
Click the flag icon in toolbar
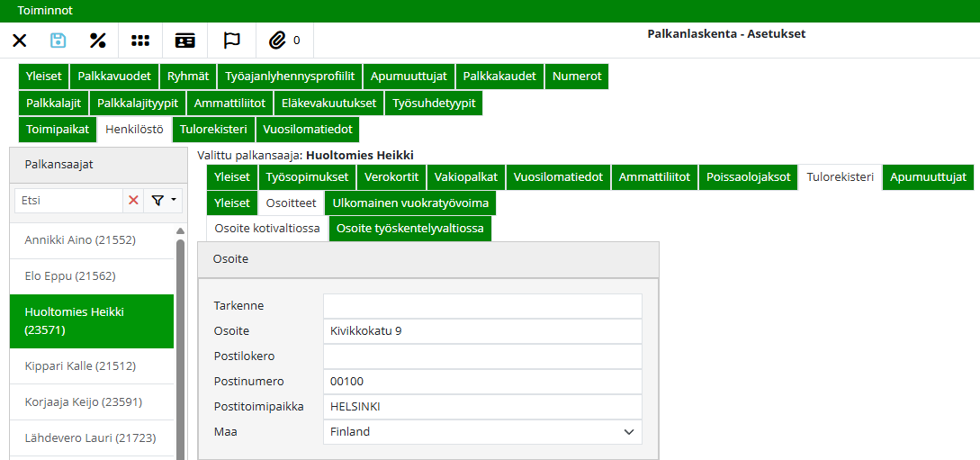point(231,41)
